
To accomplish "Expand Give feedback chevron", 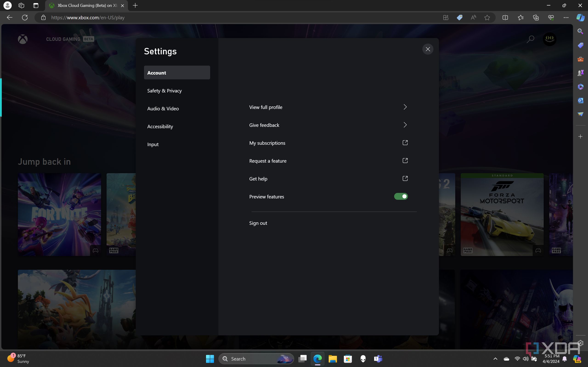I will 405,125.
